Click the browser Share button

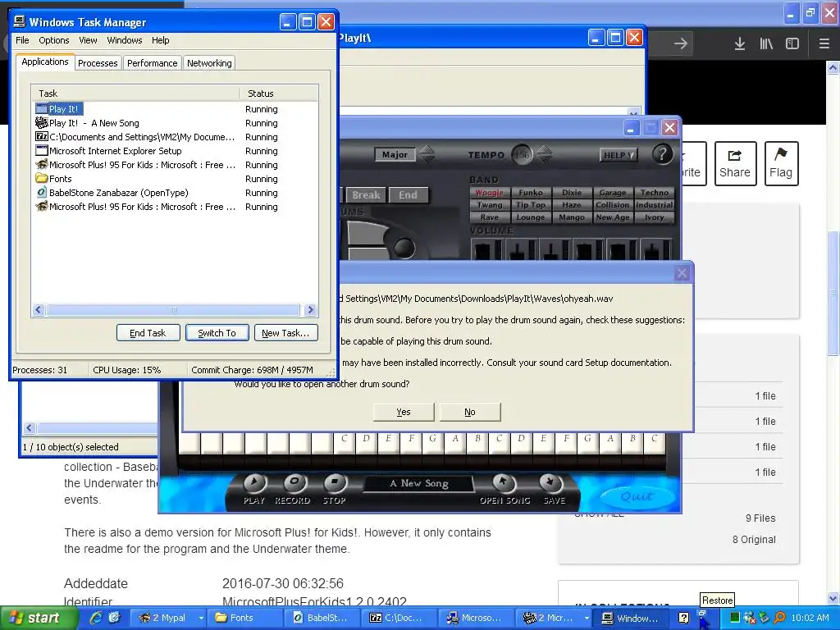point(735,163)
